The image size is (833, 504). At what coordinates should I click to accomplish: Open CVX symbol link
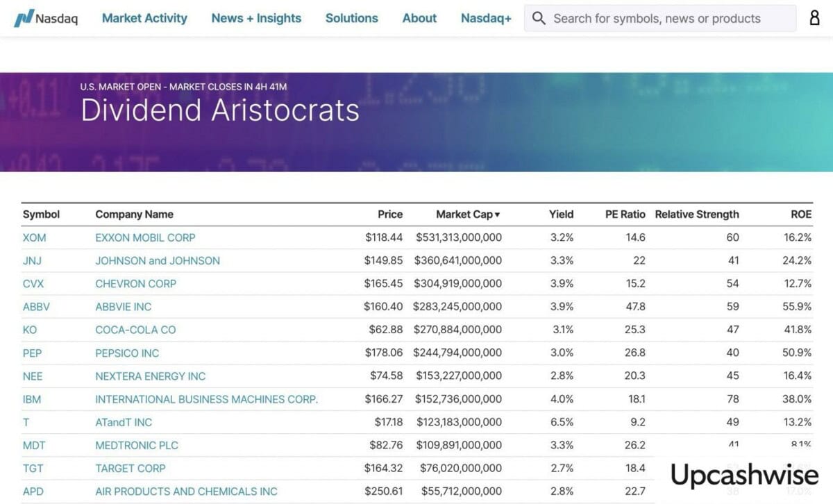34,283
